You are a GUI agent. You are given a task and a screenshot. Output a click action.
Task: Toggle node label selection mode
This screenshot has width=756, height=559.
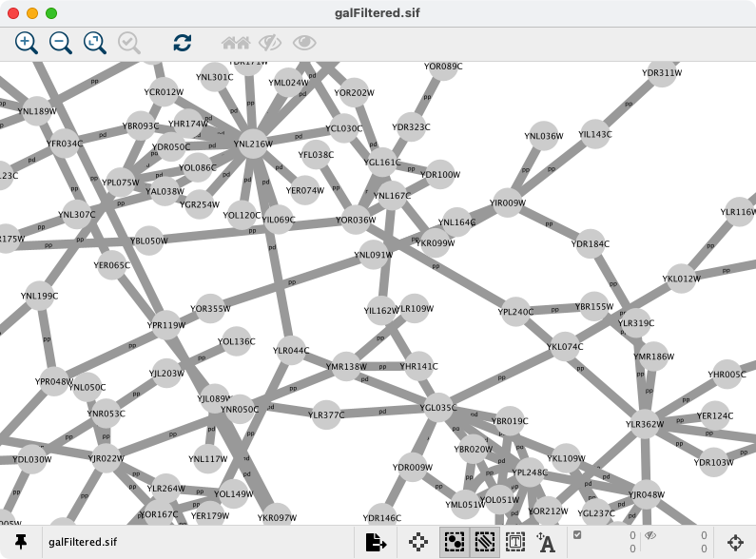coord(546,542)
